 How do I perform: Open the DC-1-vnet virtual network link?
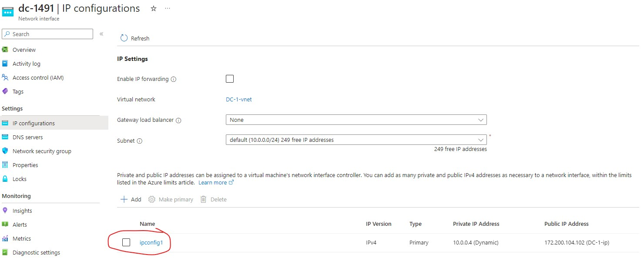239,99
